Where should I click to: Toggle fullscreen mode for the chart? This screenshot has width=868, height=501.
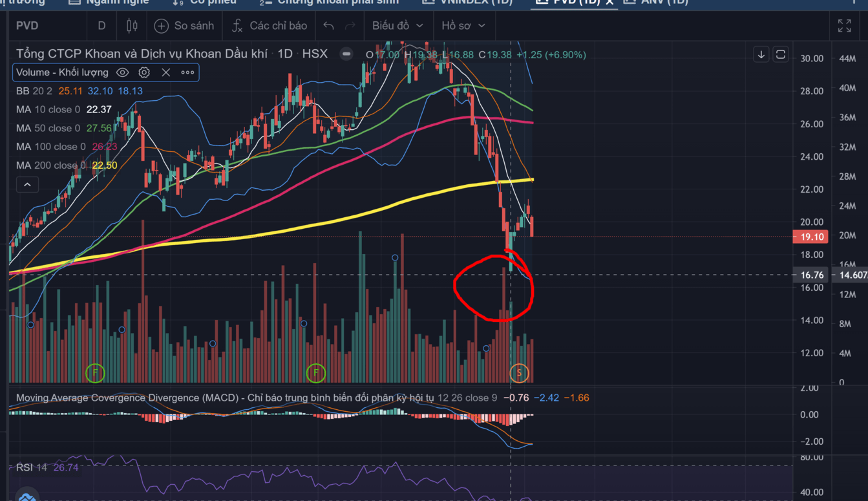coord(845,26)
